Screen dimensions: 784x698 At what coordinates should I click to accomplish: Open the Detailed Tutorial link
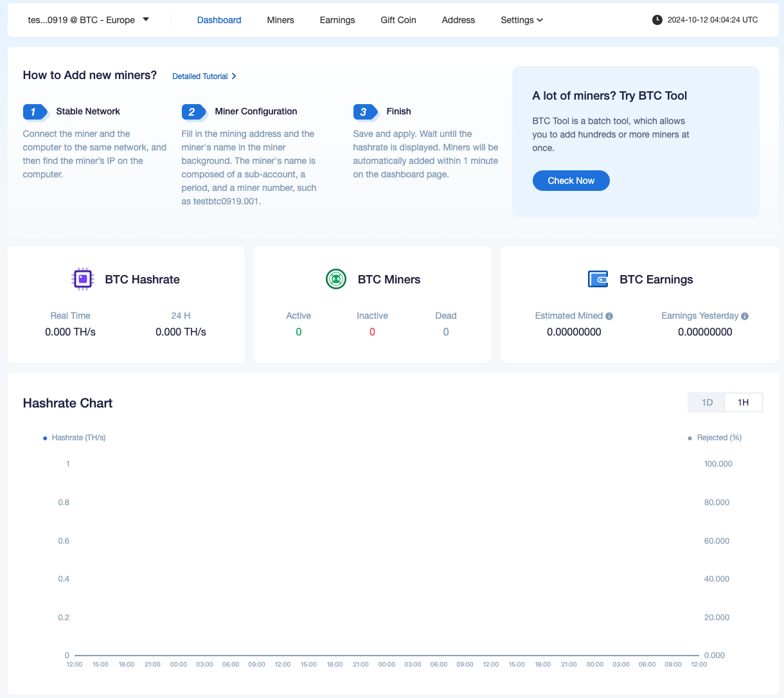[x=204, y=76]
